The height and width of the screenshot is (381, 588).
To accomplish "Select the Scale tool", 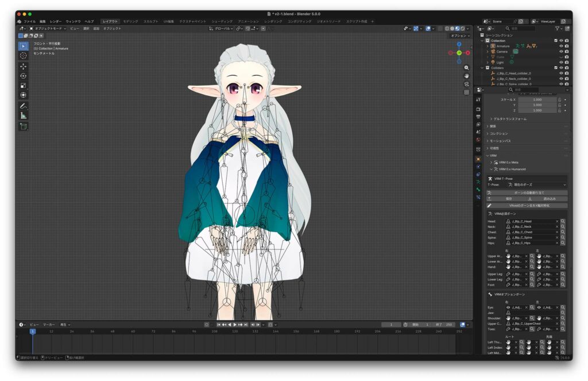I will click(x=23, y=85).
